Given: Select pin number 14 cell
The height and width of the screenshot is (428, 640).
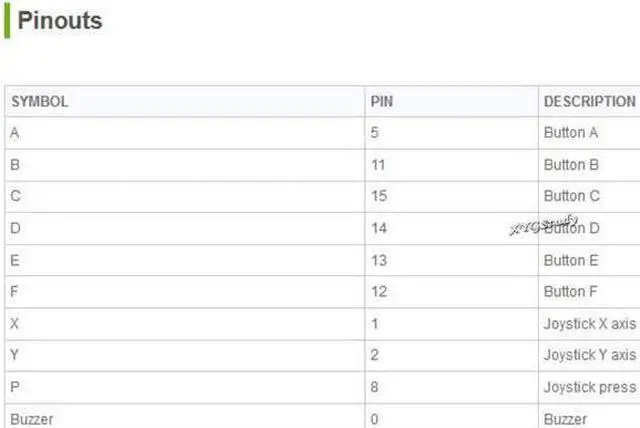Looking at the screenshot, I should coord(452,228).
